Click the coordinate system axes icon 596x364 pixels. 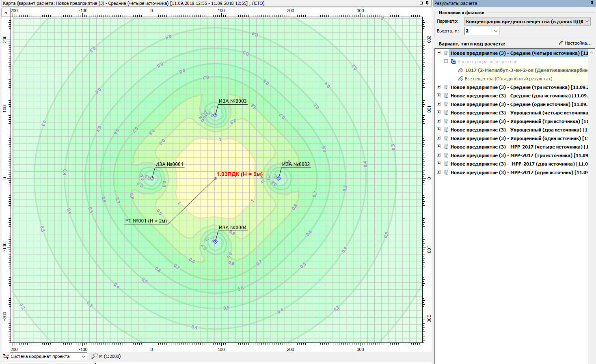point(6,356)
